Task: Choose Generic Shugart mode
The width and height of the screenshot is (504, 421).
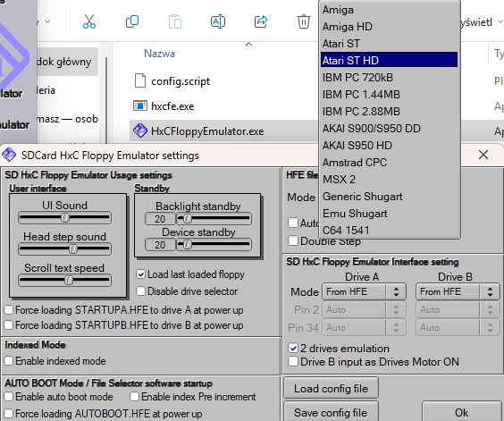Action: 389,196
